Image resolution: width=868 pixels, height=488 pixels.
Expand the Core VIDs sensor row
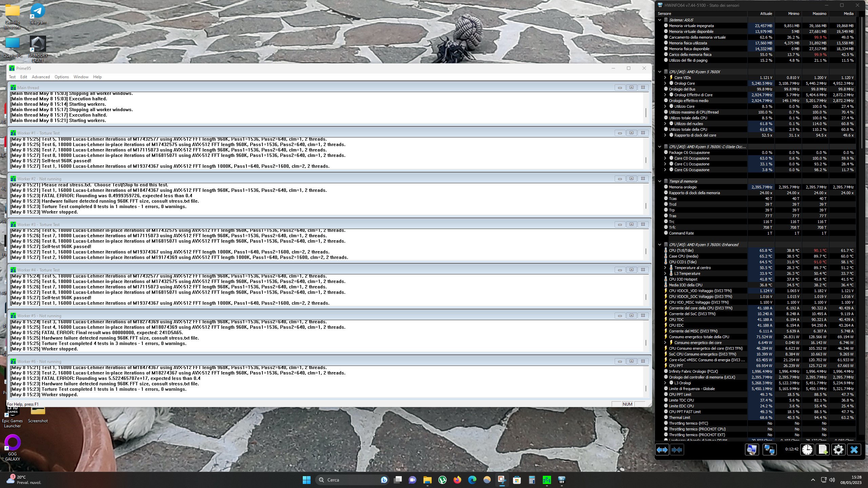click(665, 78)
